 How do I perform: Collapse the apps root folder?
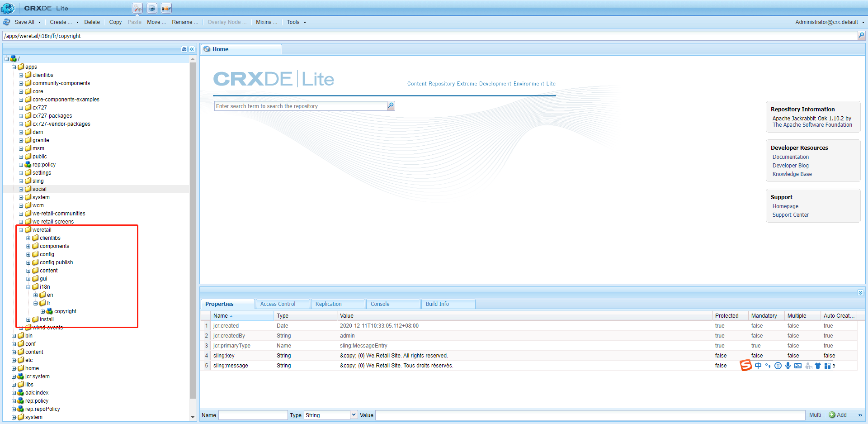click(x=14, y=67)
